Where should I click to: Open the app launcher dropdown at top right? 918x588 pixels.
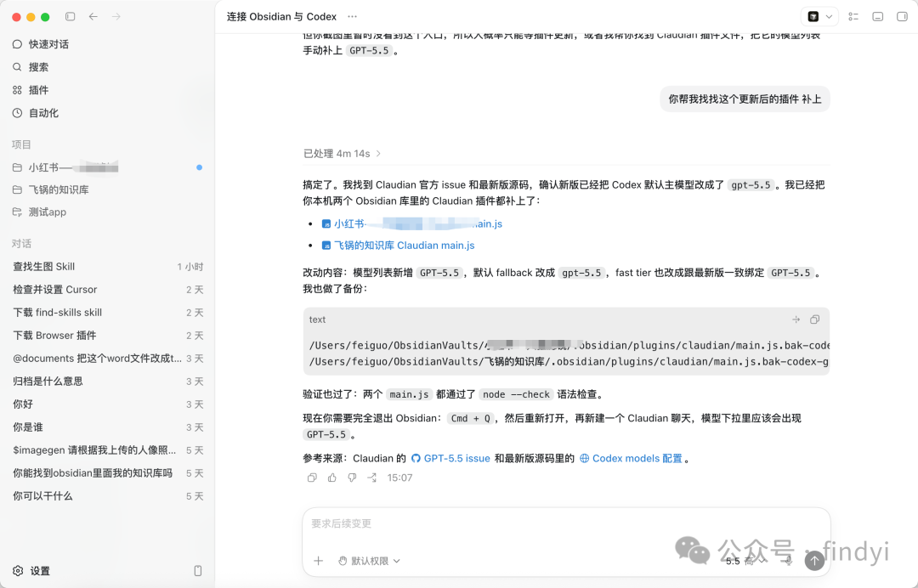[x=819, y=17]
